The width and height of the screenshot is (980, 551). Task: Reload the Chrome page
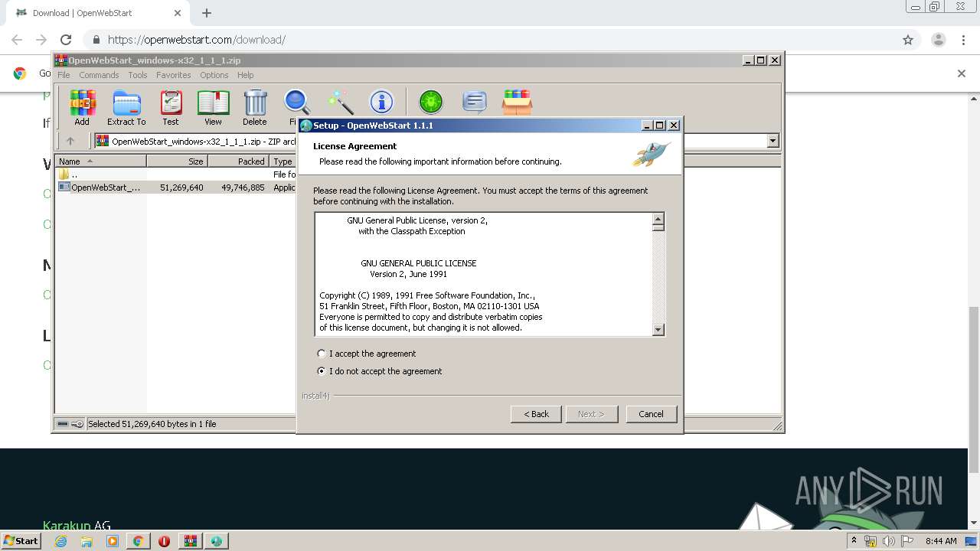[x=66, y=40]
